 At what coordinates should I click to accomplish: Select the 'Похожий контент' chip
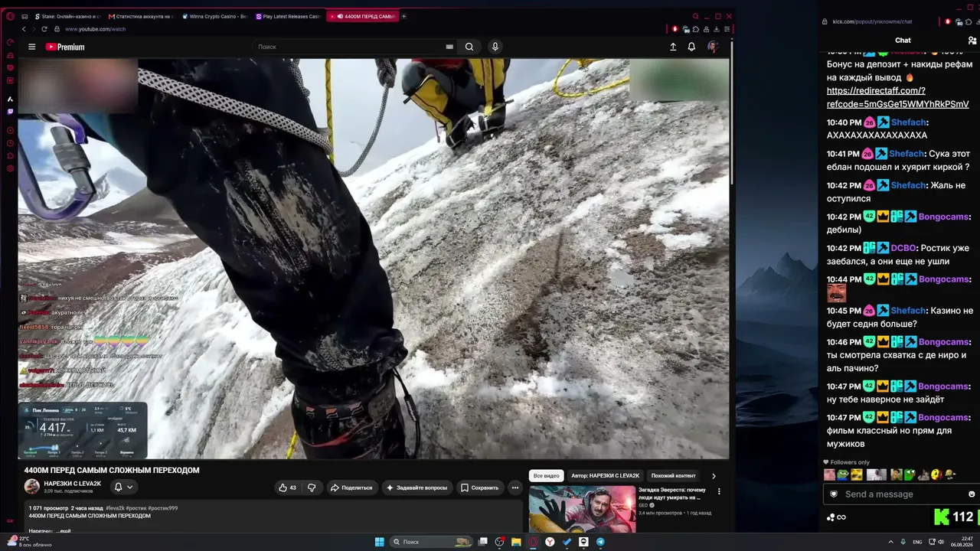pyautogui.click(x=674, y=476)
